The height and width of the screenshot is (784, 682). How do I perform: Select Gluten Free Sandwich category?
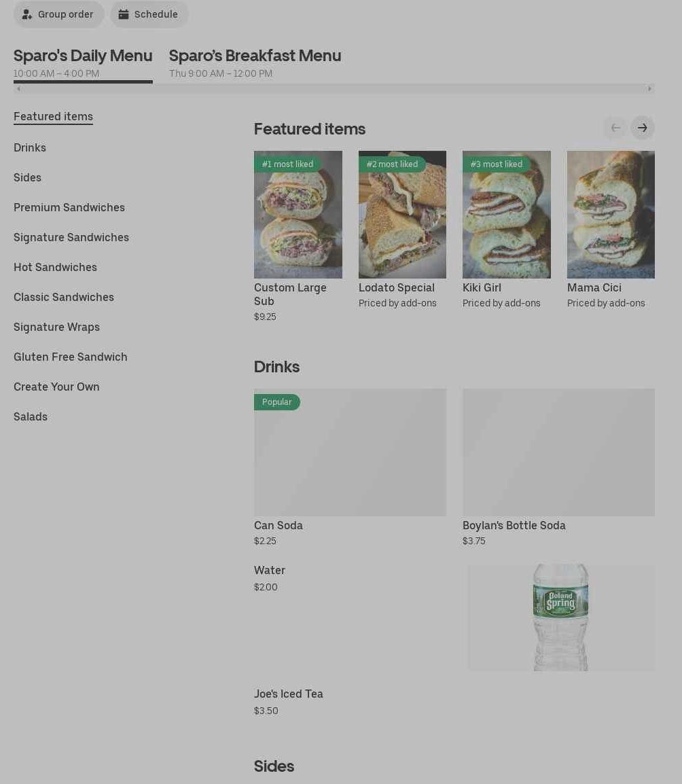pyautogui.click(x=71, y=357)
